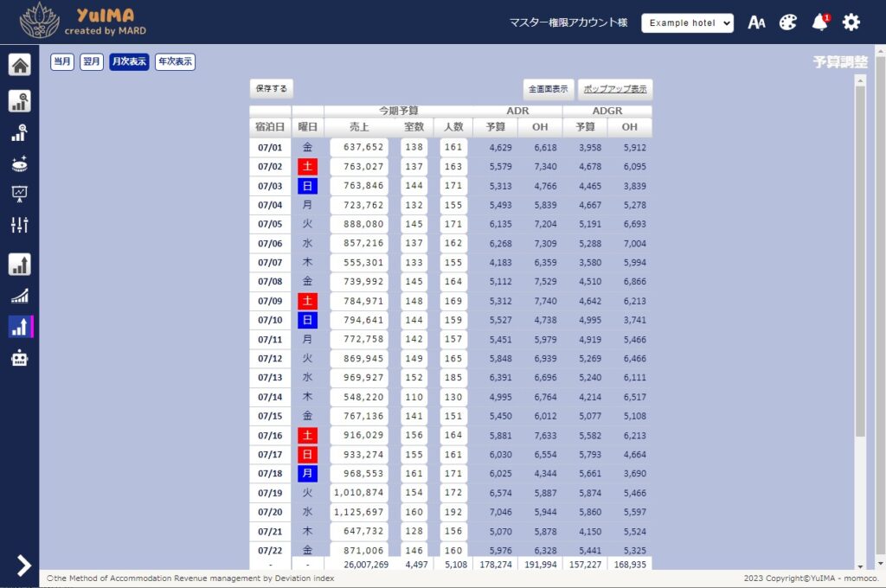The image size is (886, 588).
Task: Switch to 年次表示 yearly view
Action: point(175,62)
